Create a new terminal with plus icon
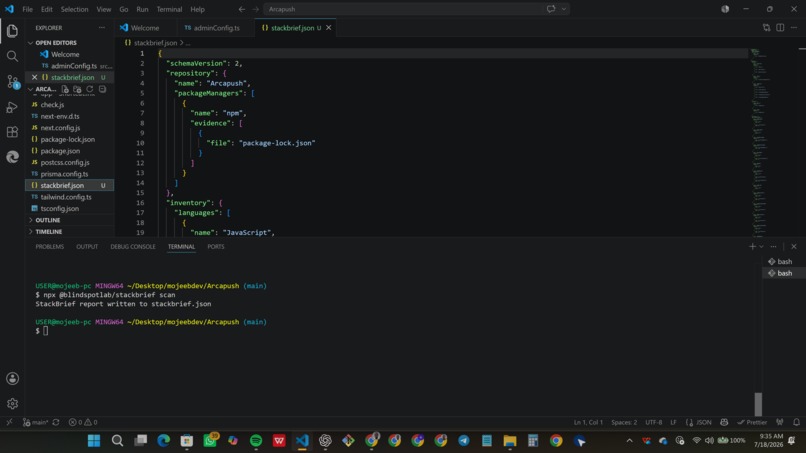The height and width of the screenshot is (453, 806). coord(752,247)
